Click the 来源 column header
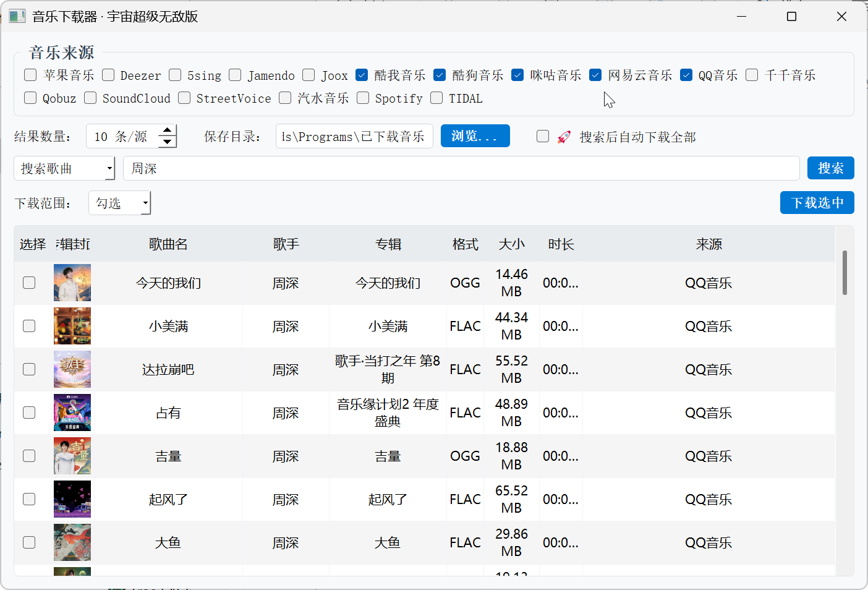Image resolution: width=868 pixels, height=590 pixels. pos(708,244)
